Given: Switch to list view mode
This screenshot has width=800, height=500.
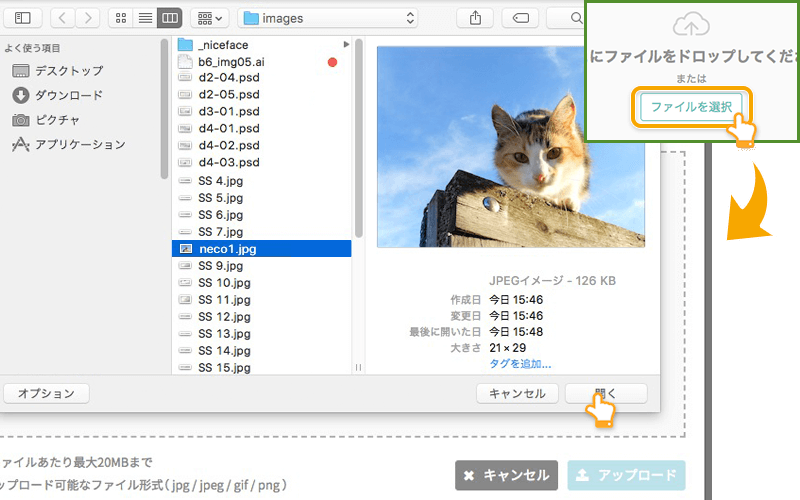Looking at the screenshot, I should 145,18.
